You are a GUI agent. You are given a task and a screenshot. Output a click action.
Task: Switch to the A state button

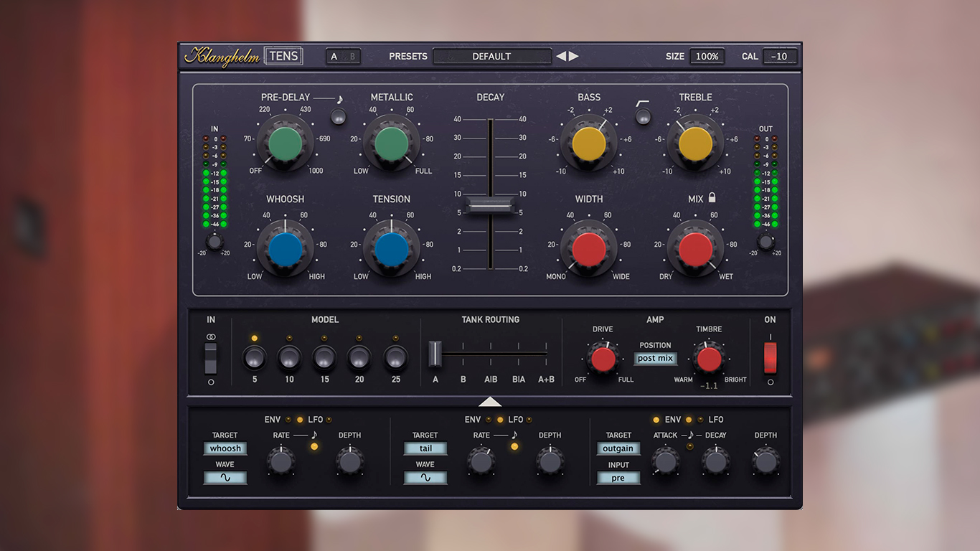tap(334, 57)
